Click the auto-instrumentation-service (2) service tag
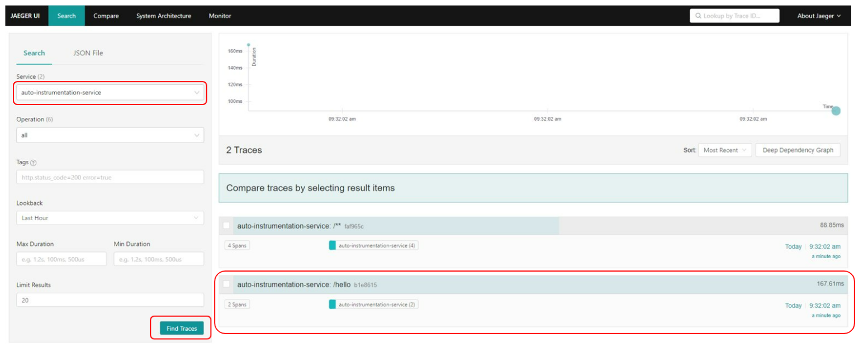 tap(373, 305)
